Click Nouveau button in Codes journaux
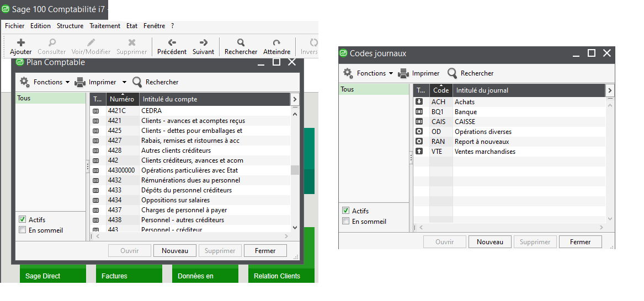 pos(489,242)
